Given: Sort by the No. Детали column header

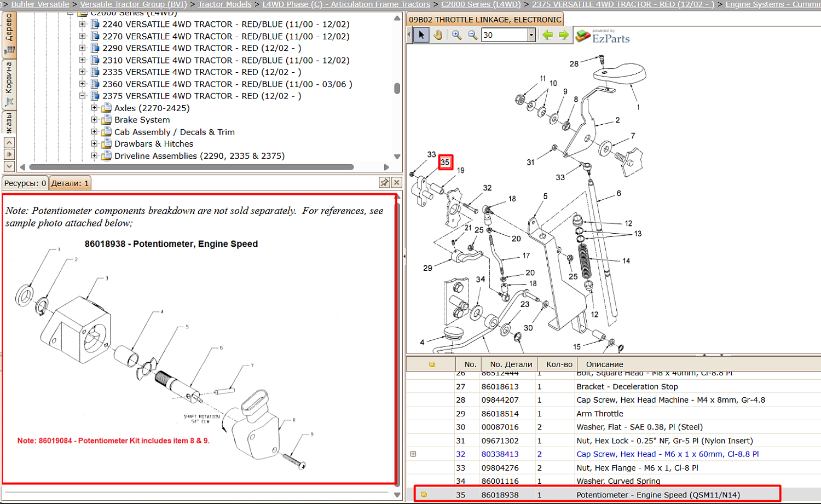Looking at the screenshot, I should (511, 364).
